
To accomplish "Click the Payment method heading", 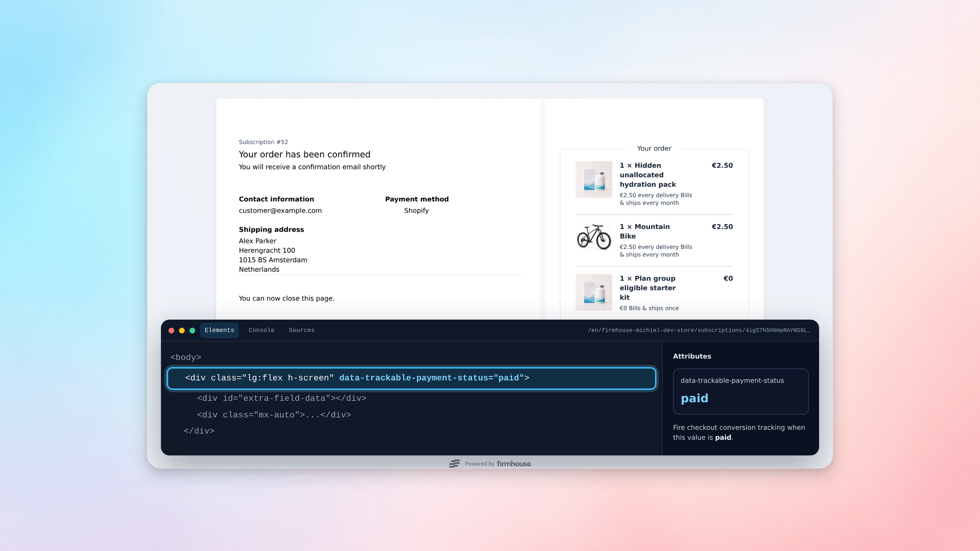I will click(x=416, y=199).
